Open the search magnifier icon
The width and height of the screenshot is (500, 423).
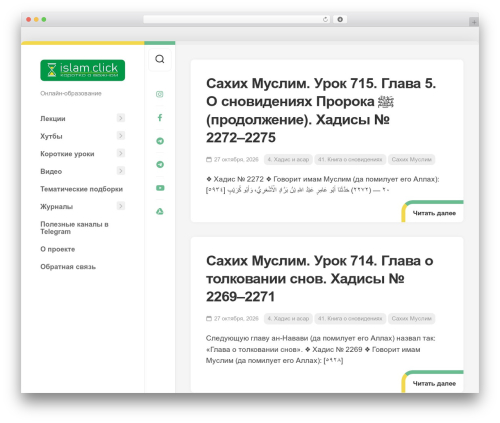point(160,59)
